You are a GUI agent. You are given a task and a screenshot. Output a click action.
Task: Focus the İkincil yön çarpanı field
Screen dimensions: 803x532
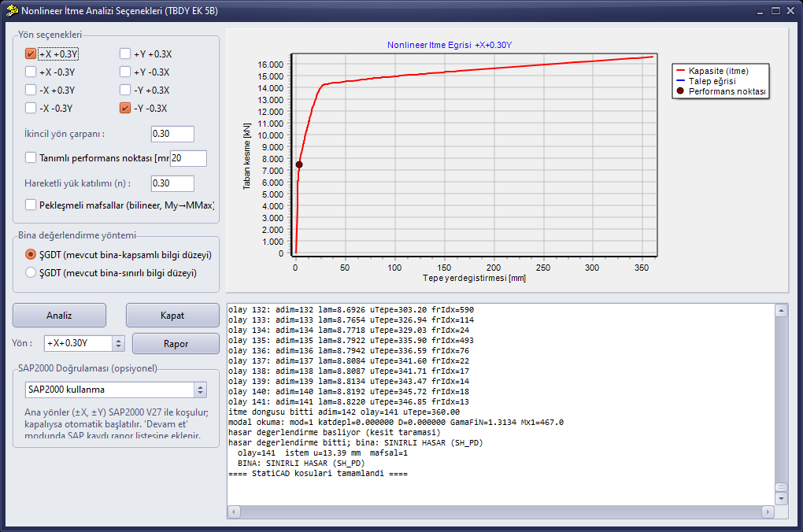(172, 134)
